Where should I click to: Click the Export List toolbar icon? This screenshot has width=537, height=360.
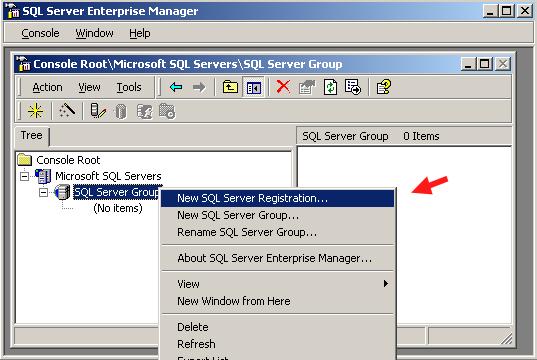[353, 87]
